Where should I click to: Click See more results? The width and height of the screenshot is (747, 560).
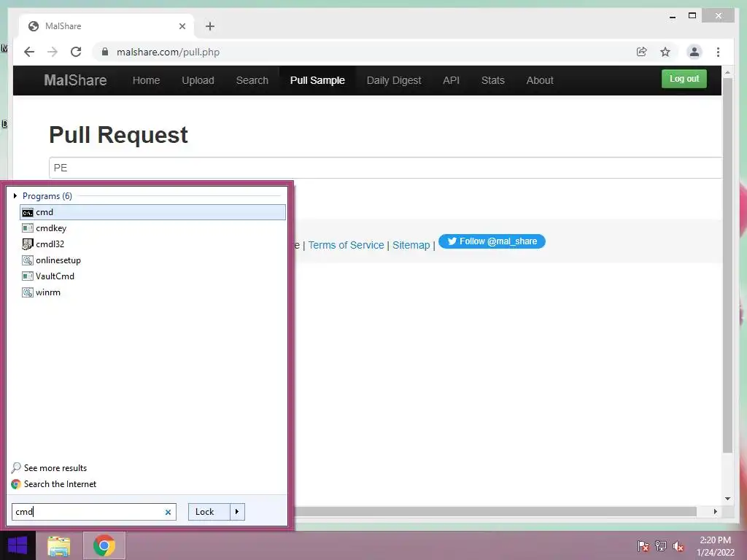(50, 468)
